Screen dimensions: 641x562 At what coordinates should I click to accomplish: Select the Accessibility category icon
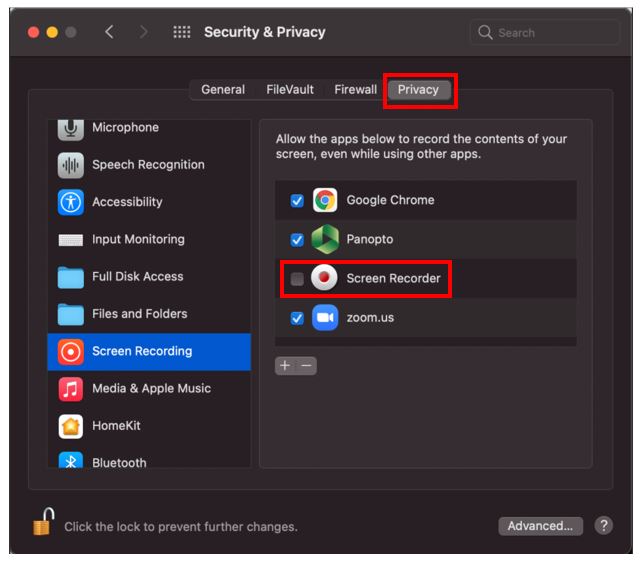point(71,202)
